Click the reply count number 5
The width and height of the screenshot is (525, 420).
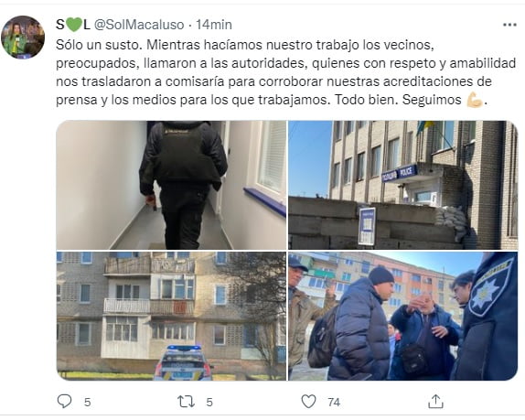point(88,402)
